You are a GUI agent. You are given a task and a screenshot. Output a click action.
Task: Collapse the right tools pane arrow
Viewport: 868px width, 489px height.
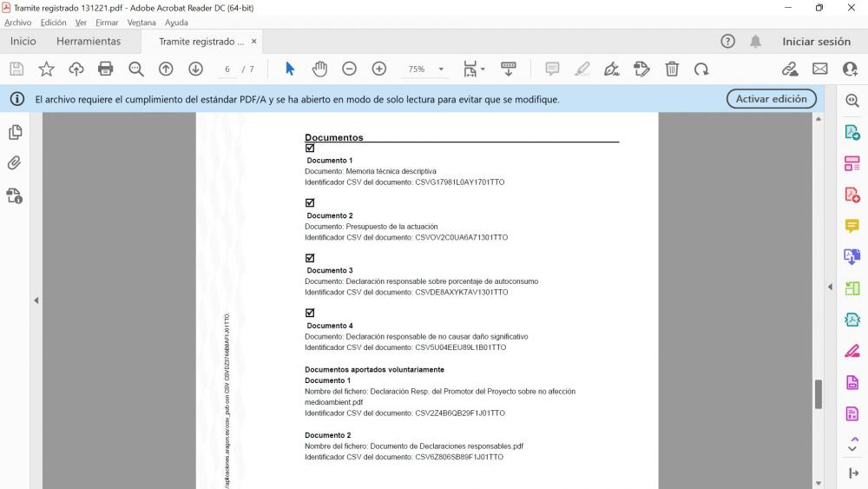click(830, 287)
